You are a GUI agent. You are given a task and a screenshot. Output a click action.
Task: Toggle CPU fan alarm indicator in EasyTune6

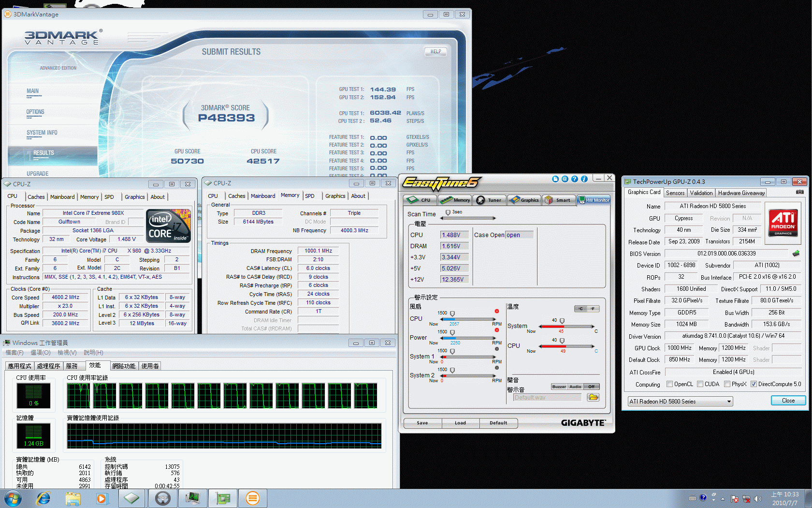pos(496,311)
